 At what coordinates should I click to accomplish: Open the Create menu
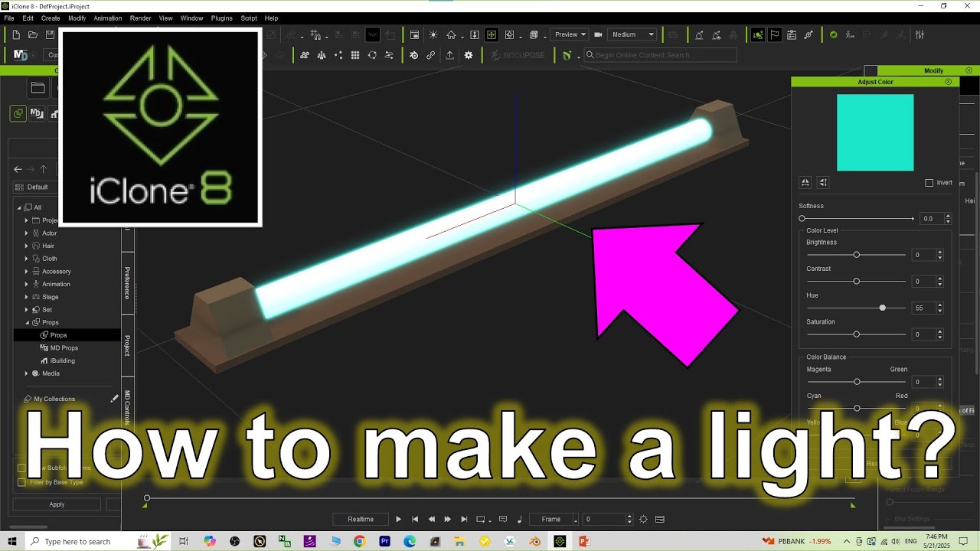(51, 18)
